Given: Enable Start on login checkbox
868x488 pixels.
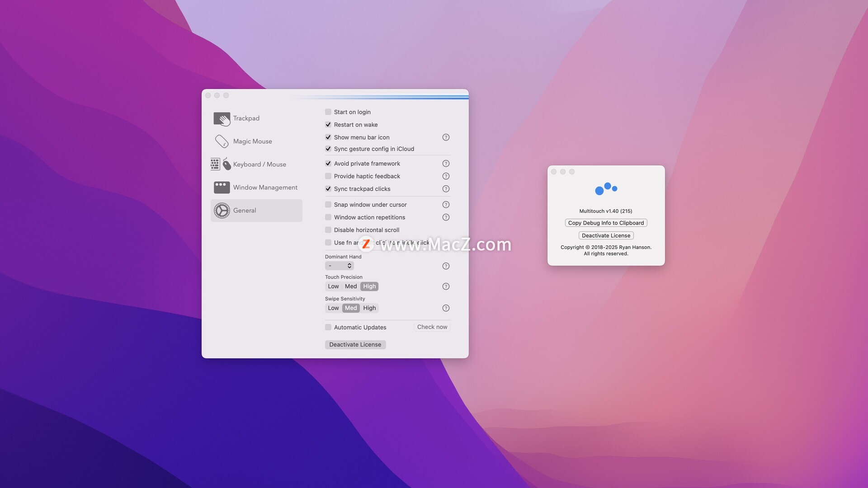Looking at the screenshot, I should [x=328, y=112].
